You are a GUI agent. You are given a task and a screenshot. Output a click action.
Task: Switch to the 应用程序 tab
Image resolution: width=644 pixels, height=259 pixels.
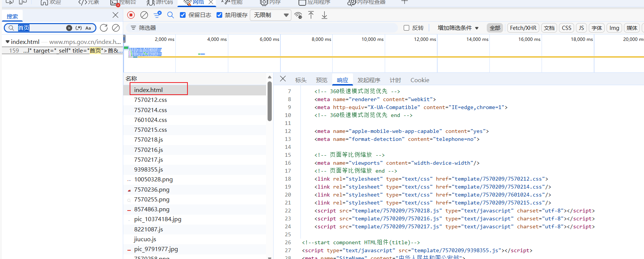(314, 2)
